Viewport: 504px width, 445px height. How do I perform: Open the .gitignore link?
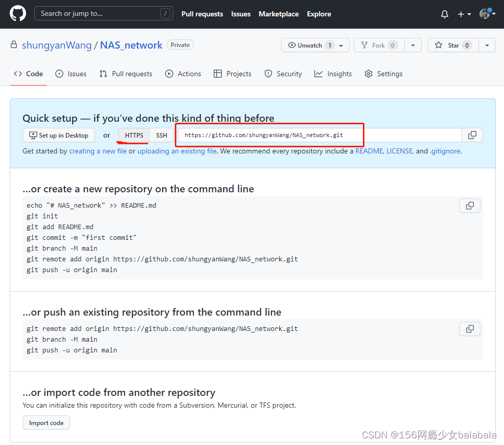click(x=445, y=151)
